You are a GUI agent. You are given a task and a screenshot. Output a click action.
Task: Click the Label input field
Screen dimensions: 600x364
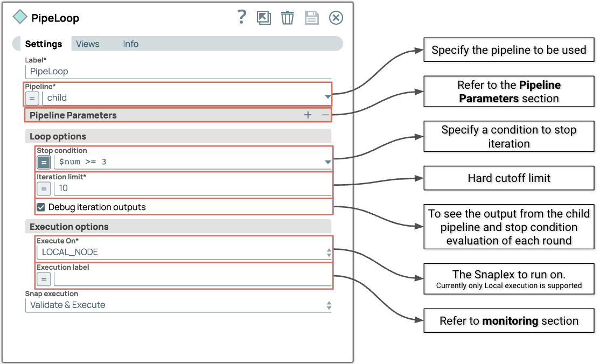[178, 71]
